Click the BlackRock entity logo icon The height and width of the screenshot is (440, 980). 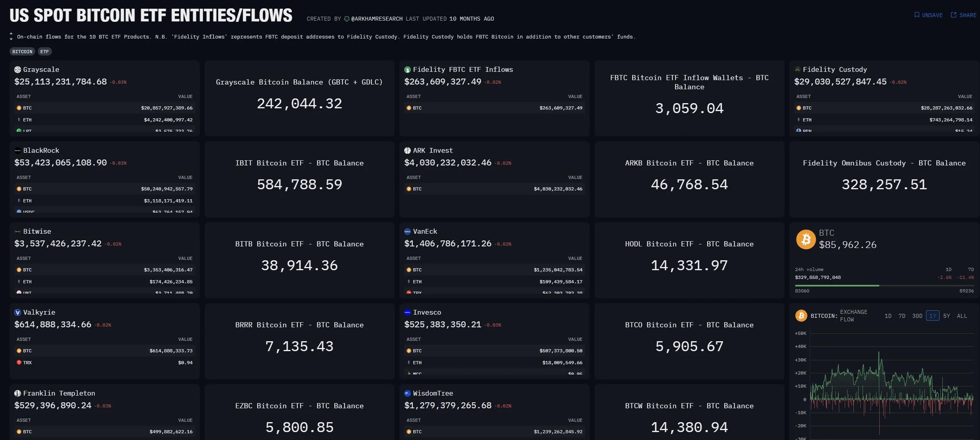pos(17,151)
